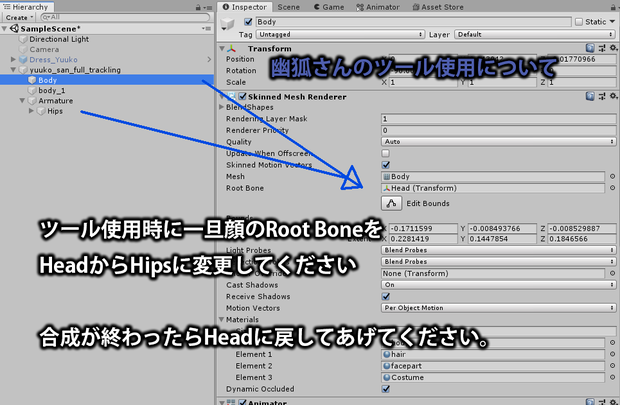Expand the BlendShapes foldout arrow

221,107
